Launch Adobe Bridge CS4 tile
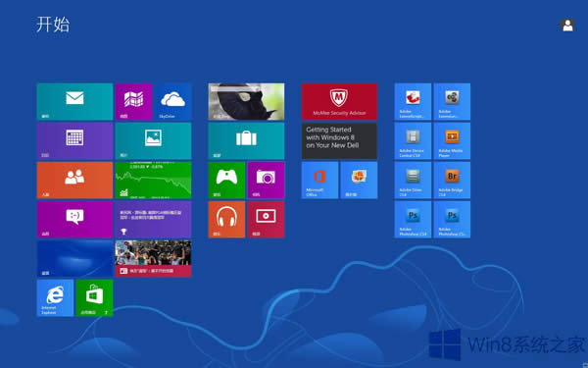The height and width of the screenshot is (368, 588). coord(452,181)
